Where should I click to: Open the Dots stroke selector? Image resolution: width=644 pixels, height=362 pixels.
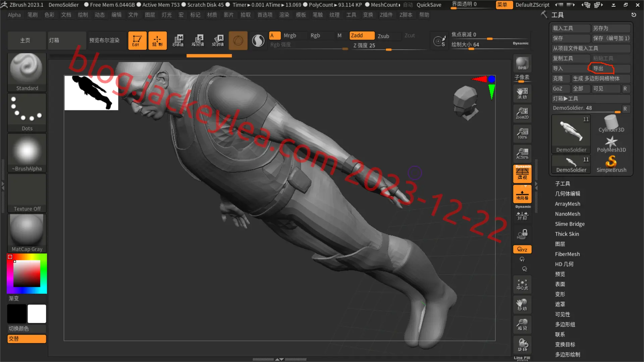[x=27, y=112]
